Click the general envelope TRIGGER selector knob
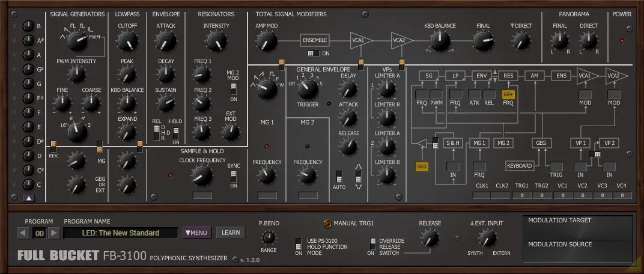 (307, 89)
